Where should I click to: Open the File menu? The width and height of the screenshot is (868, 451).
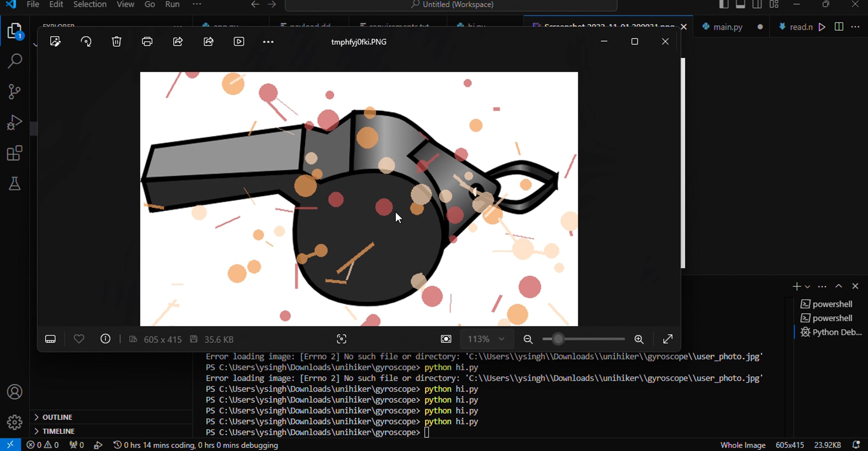tap(33, 4)
